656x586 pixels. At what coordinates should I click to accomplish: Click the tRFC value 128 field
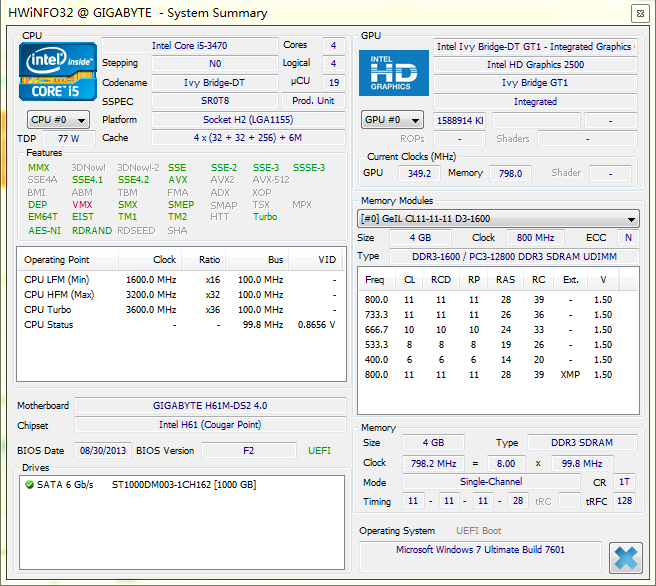pyautogui.click(x=624, y=501)
